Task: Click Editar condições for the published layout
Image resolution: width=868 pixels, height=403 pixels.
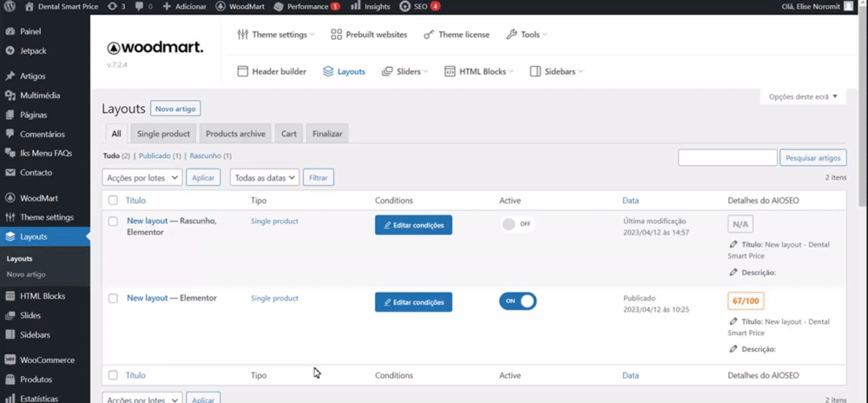Action: click(413, 302)
